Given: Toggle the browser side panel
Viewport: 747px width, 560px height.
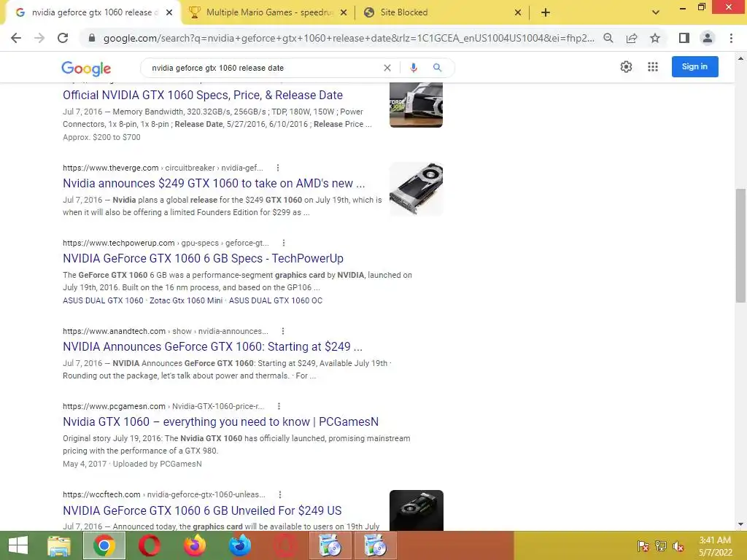Looking at the screenshot, I should [x=684, y=38].
